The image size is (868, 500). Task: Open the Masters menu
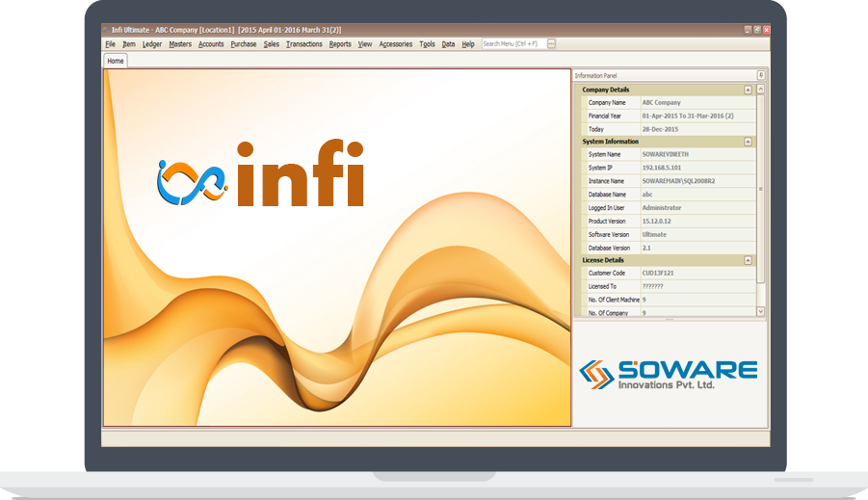[x=180, y=44]
